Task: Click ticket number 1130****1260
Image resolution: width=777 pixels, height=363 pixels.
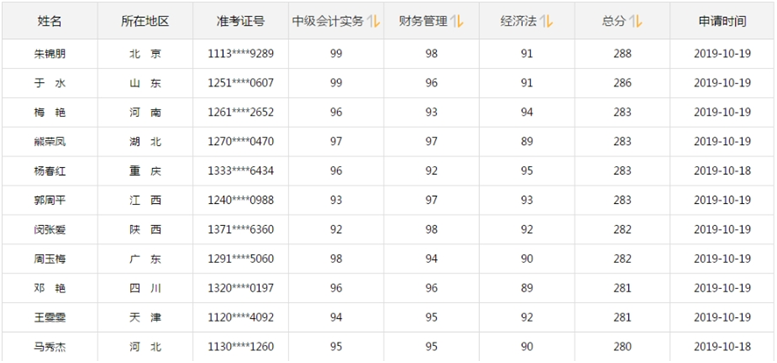Action: (x=240, y=347)
